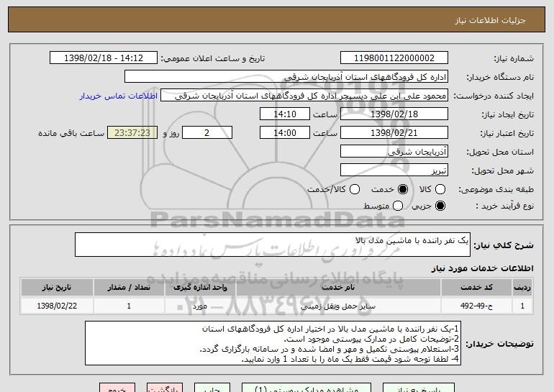Click delivery province field آذربایجان شرقی

[x=394, y=152]
